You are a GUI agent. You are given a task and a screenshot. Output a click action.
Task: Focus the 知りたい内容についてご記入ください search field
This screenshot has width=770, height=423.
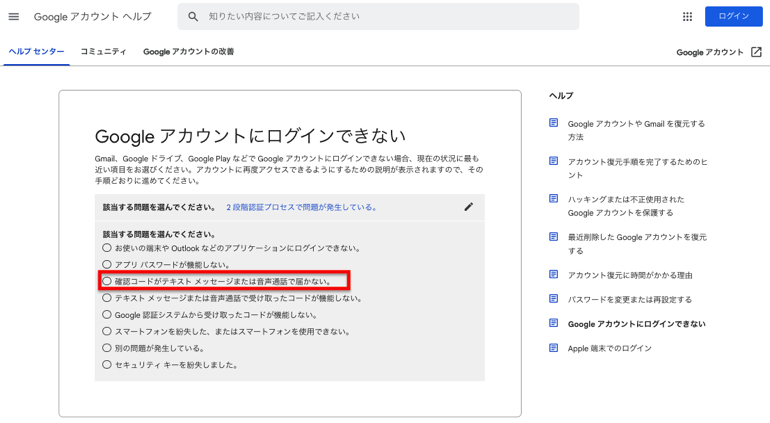(378, 17)
